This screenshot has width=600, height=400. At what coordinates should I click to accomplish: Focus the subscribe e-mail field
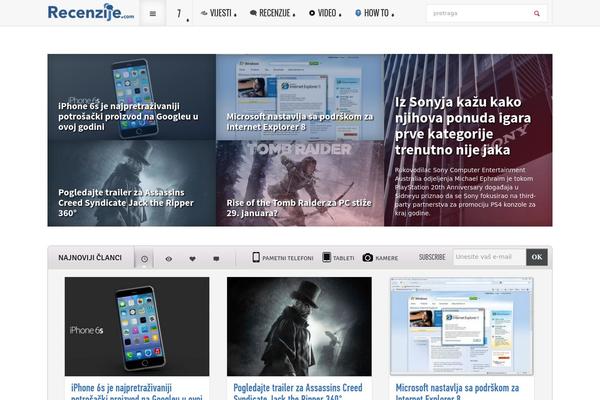(x=489, y=257)
